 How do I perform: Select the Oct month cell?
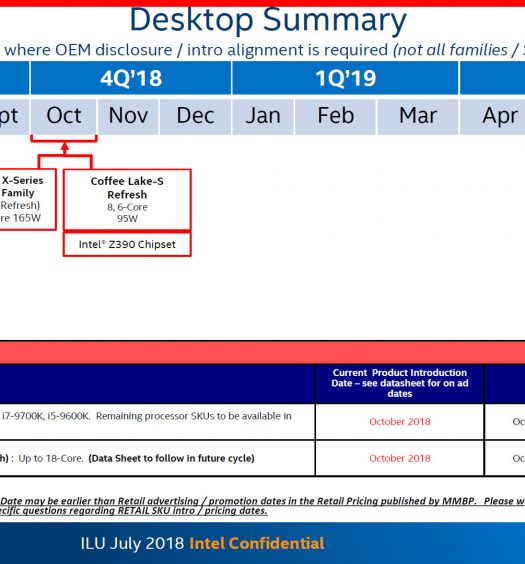64,117
